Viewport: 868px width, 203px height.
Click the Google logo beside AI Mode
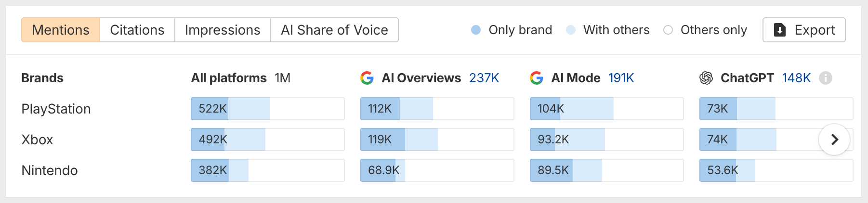pos(537,78)
